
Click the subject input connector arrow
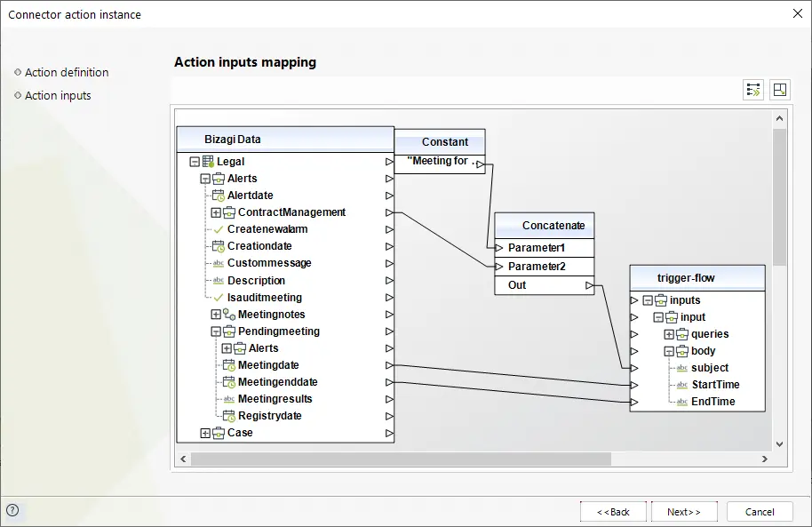point(634,368)
